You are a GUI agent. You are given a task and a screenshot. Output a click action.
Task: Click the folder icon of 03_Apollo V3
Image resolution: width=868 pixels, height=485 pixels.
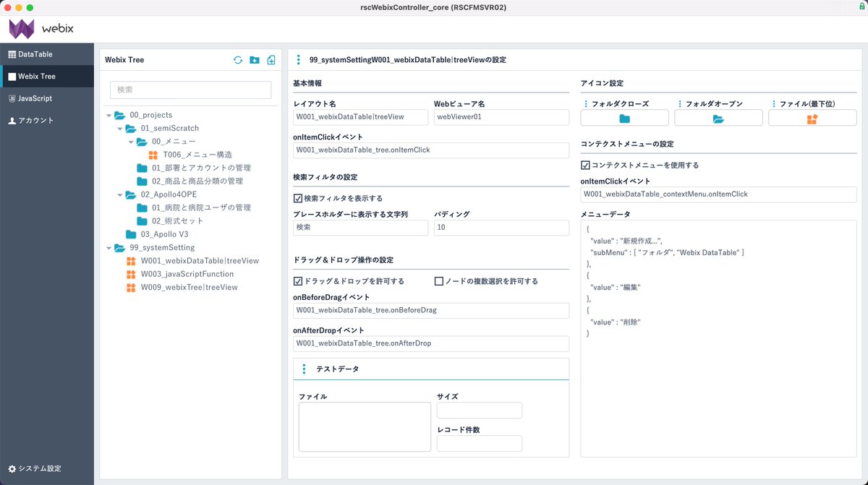(131, 234)
